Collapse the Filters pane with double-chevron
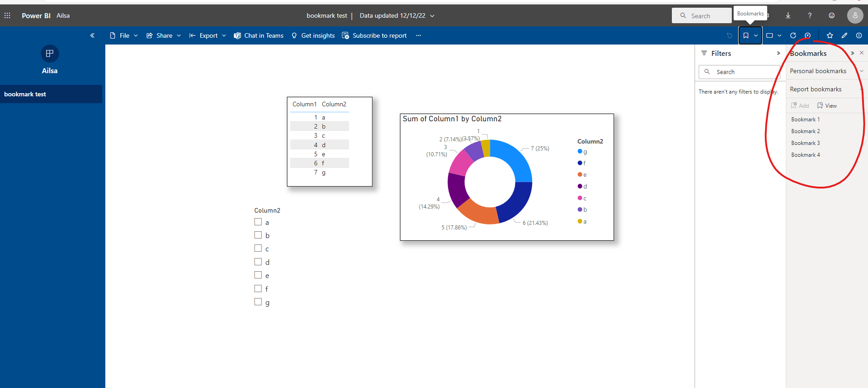868x388 pixels. pos(779,53)
